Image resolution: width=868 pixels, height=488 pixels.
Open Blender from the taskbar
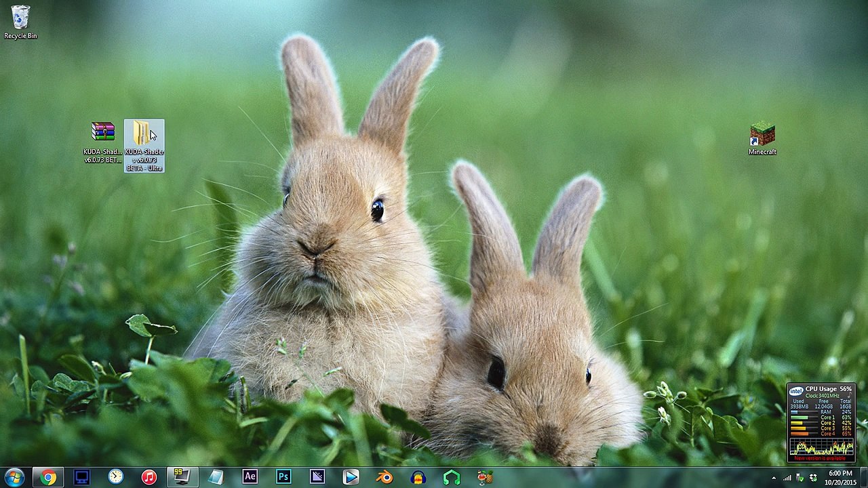pyautogui.click(x=384, y=477)
